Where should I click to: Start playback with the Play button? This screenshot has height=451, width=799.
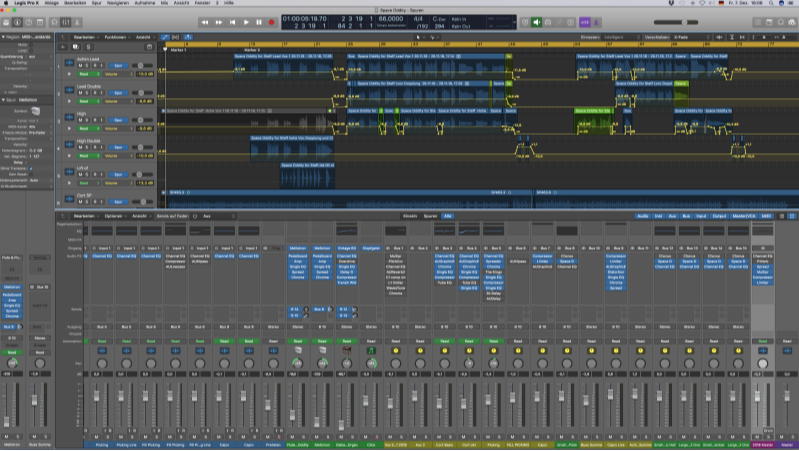(246, 22)
